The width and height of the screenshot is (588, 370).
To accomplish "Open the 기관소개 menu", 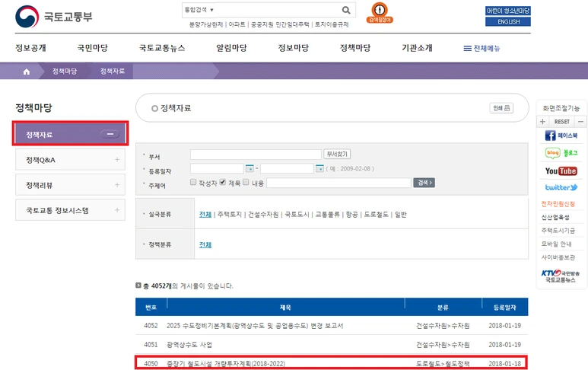I will click(417, 48).
